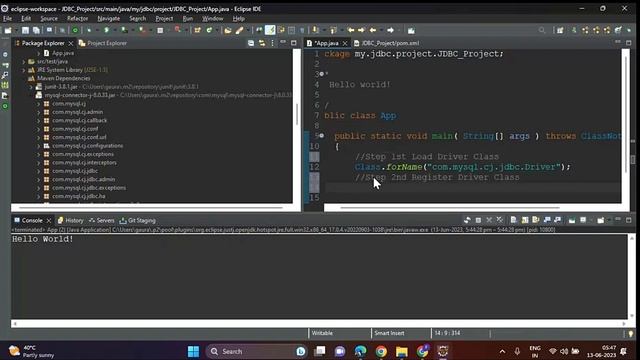The image size is (640, 360).
Task: Open Package Explorer view menu (three dots)
Action: click(272, 43)
